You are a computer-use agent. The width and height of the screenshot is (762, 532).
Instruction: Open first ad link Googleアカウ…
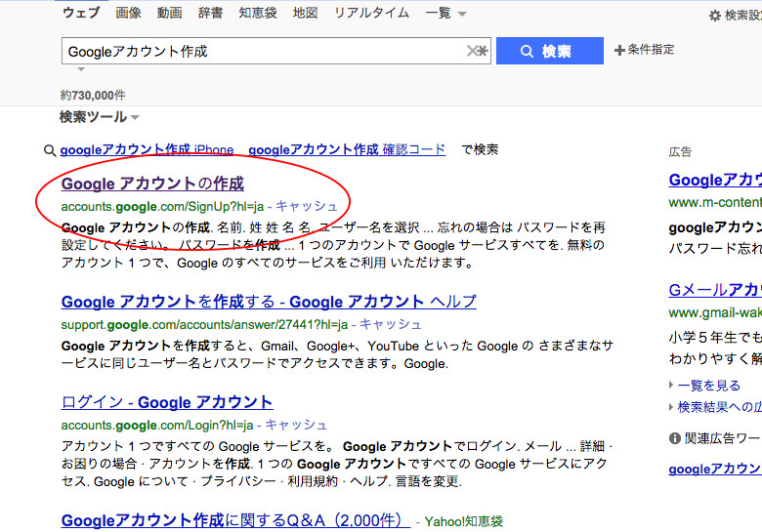pyautogui.click(x=715, y=180)
